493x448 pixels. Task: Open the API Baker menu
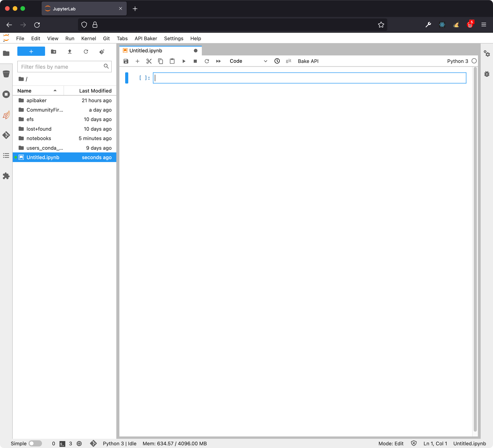[146, 38]
